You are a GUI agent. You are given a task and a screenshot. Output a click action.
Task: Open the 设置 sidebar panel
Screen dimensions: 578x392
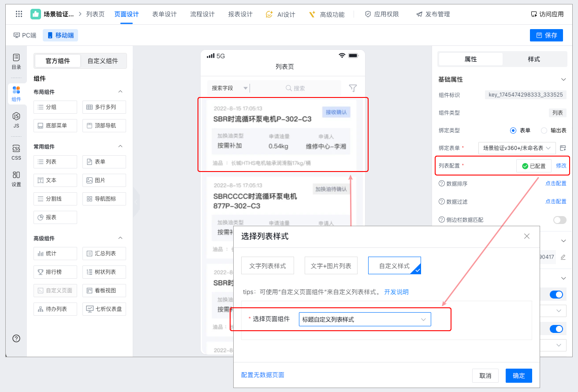click(16, 179)
